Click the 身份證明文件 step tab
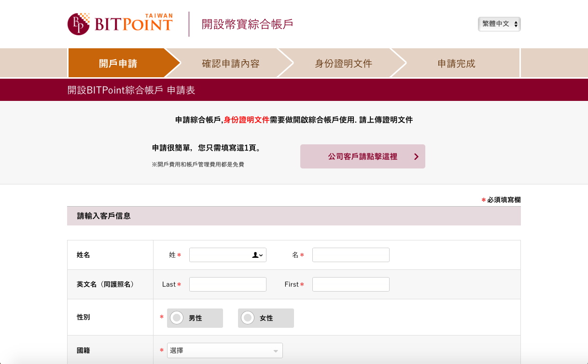 tap(343, 63)
